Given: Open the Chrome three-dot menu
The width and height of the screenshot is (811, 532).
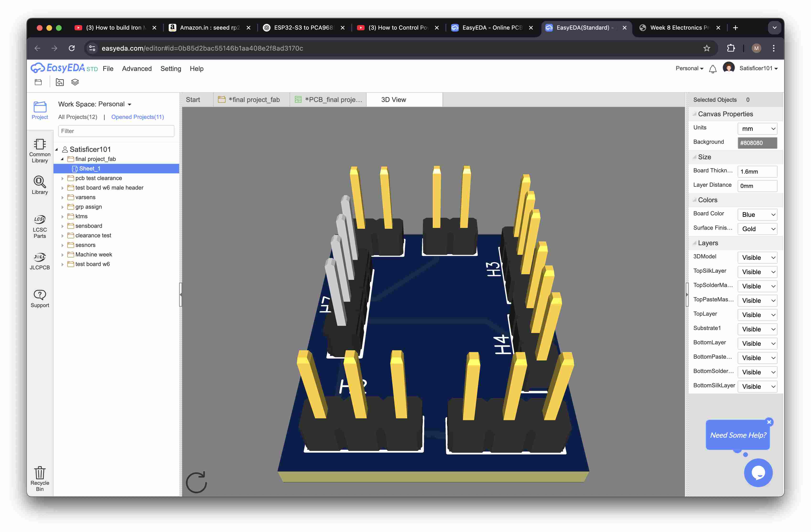Looking at the screenshot, I should [x=773, y=48].
